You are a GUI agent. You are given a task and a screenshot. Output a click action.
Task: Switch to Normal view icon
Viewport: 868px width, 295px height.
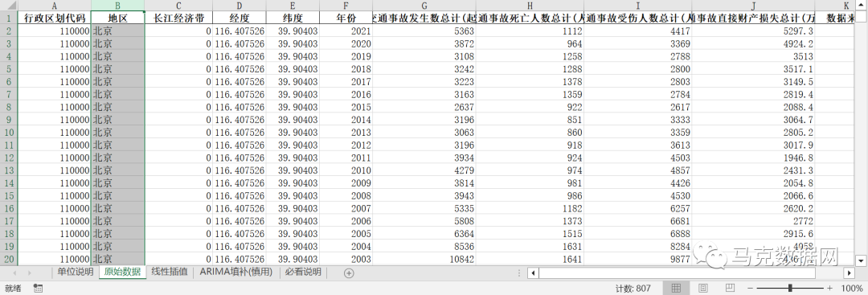pos(676,289)
